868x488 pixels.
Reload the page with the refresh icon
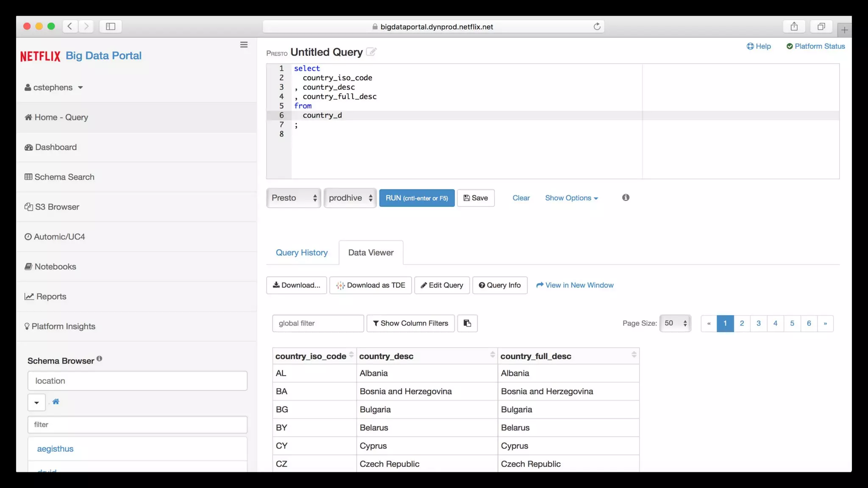(x=597, y=27)
